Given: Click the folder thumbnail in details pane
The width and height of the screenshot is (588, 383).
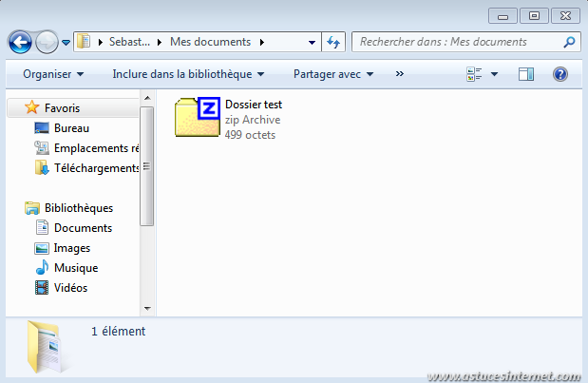Looking at the screenshot, I should [46, 347].
